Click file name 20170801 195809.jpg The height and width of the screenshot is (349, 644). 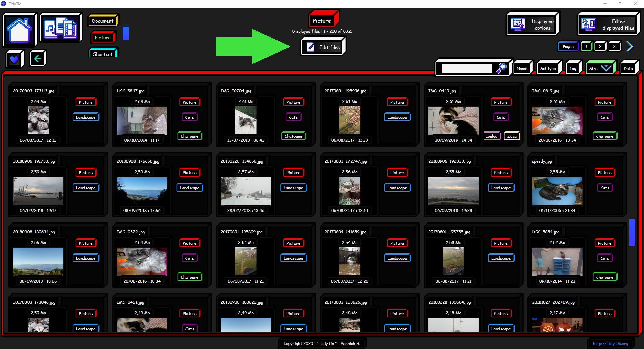coord(241,232)
